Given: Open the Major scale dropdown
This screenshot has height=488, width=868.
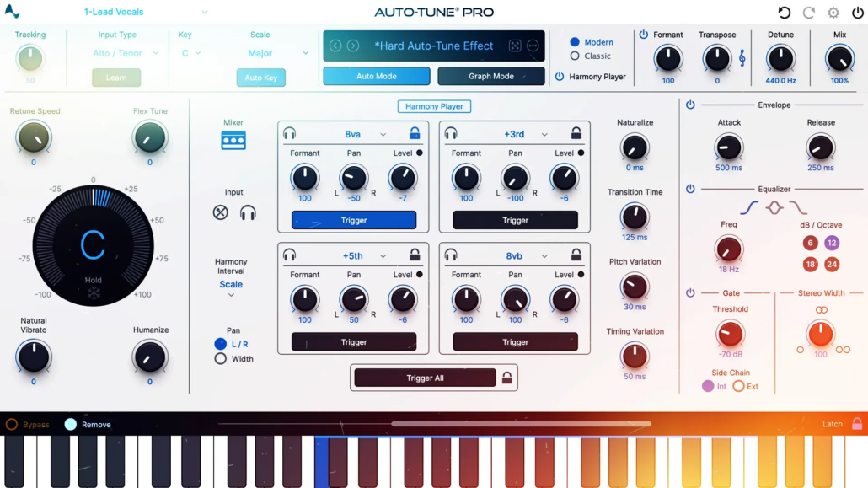Looking at the screenshot, I should [x=278, y=53].
